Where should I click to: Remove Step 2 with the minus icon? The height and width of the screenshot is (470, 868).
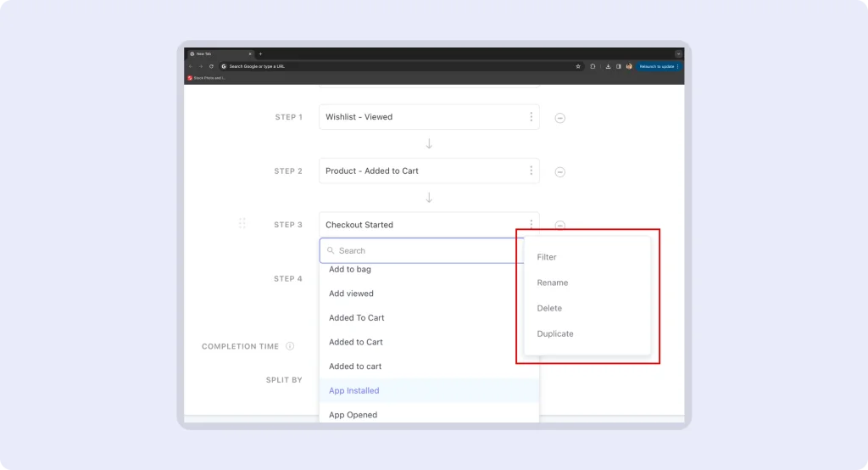[x=559, y=171]
